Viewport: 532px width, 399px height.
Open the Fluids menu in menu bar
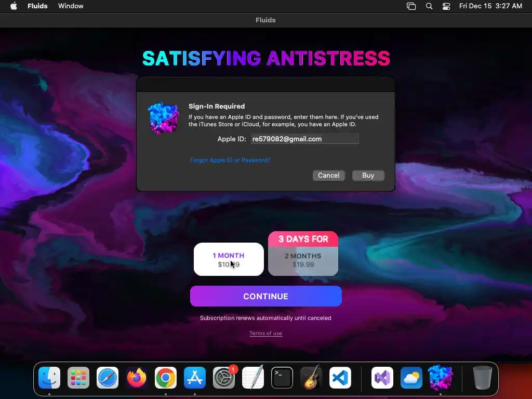click(x=37, y=6)
